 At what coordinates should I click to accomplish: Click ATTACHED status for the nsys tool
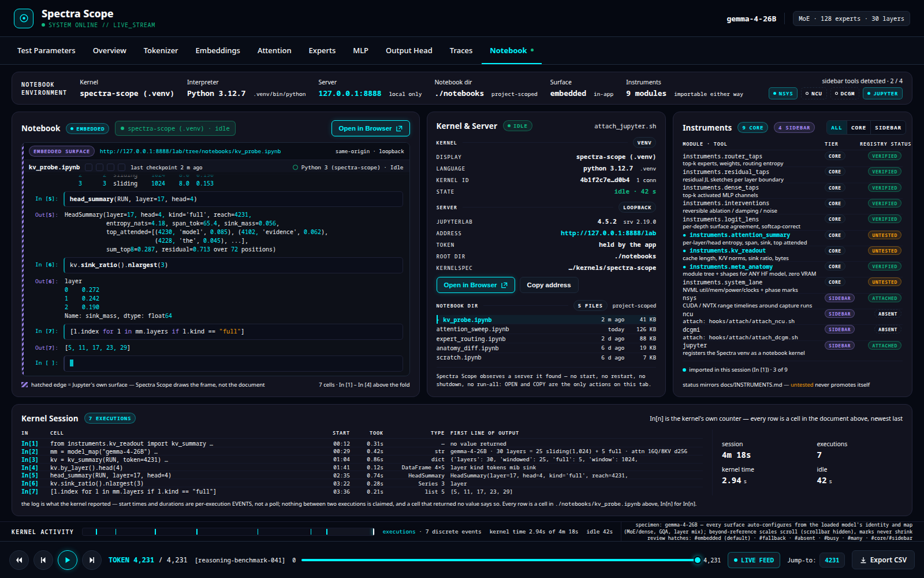[x=885, y=298]
